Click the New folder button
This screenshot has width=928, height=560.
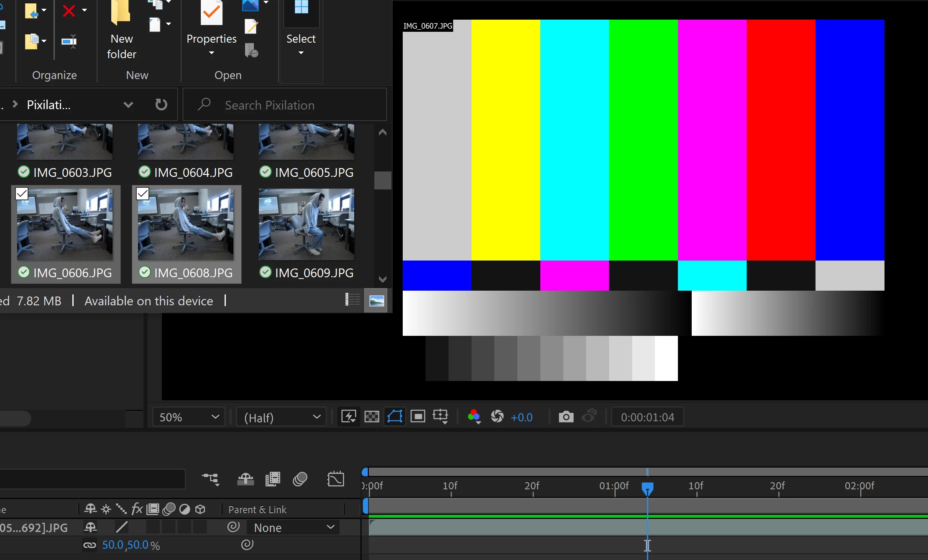click(x=121, y=31)
